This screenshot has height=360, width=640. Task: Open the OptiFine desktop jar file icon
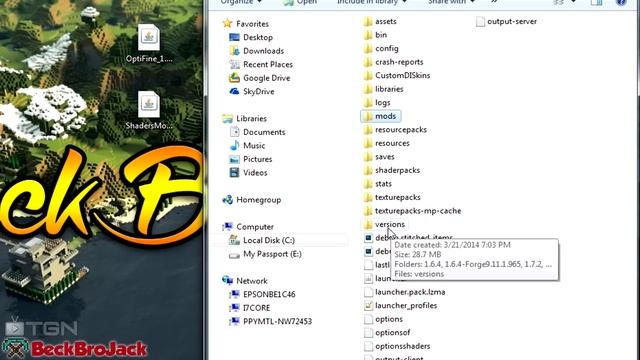149,44
